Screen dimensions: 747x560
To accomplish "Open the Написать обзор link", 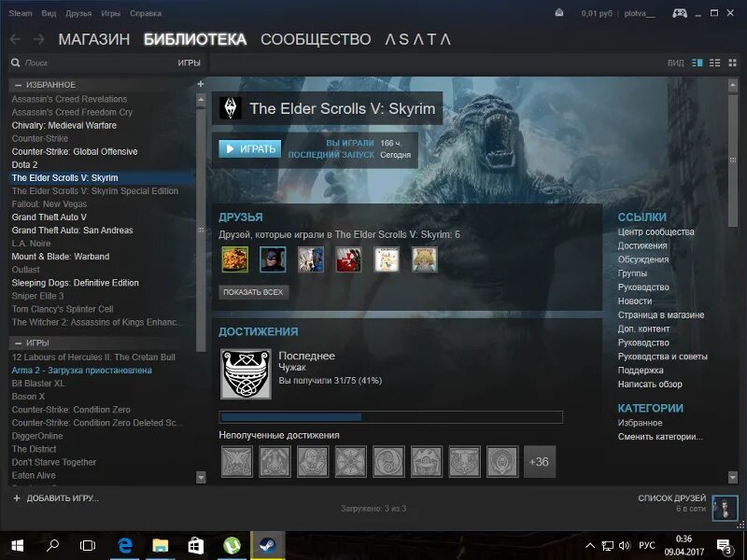I will coord(650,384).
